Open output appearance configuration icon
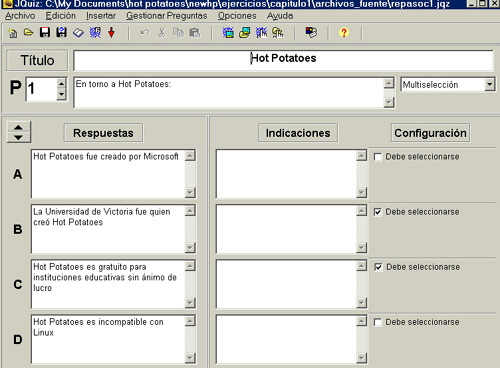Image resolution: width=500 pixels, height=368 pixels. click(311, 33)
